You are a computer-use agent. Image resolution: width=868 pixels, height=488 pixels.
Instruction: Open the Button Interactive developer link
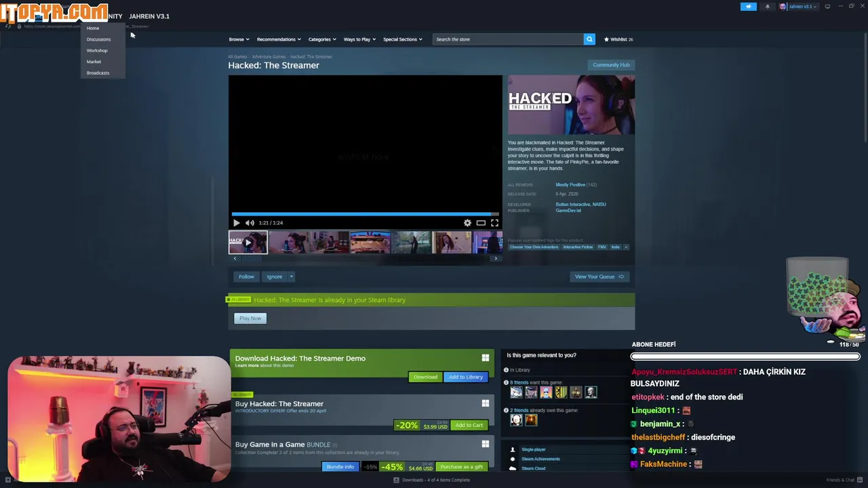572,204
